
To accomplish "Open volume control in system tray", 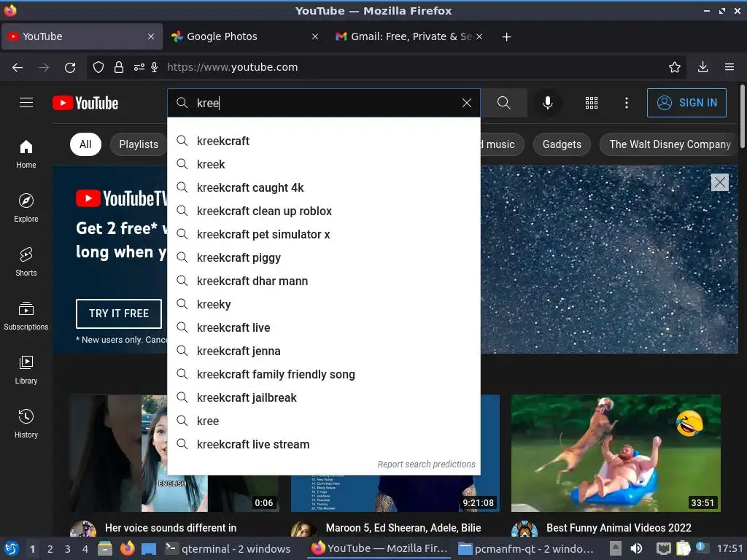I will 636,549.
